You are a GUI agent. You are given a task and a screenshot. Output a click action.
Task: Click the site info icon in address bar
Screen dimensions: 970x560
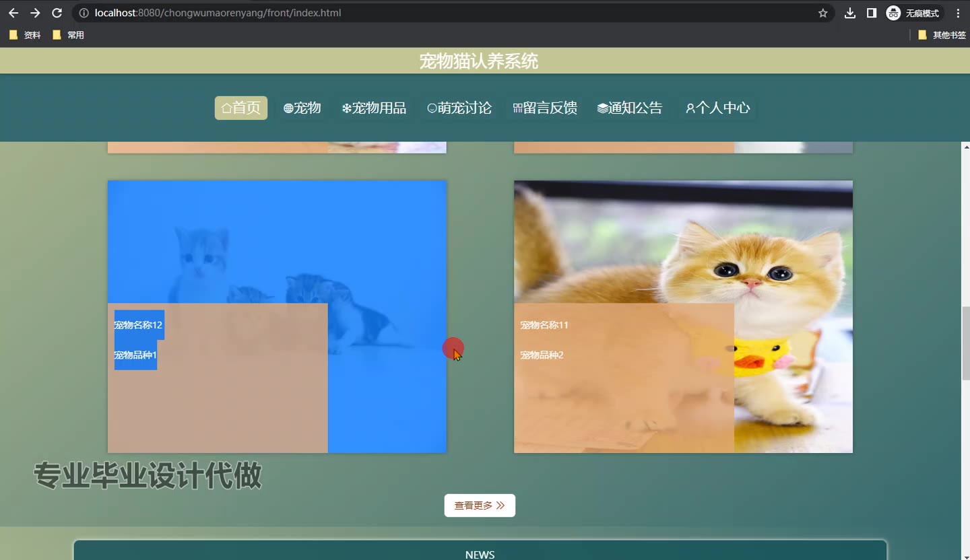[x=84, y=13]
